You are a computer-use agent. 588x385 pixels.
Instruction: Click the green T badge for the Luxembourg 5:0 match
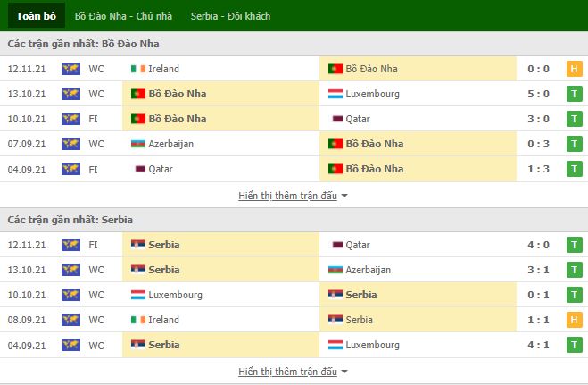[x=574, y=94]
